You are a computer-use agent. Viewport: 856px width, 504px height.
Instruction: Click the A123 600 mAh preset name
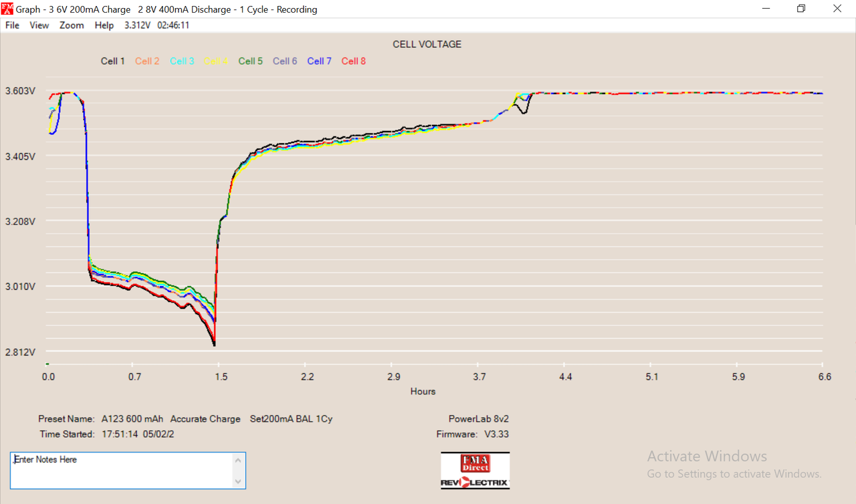[132, 419]
